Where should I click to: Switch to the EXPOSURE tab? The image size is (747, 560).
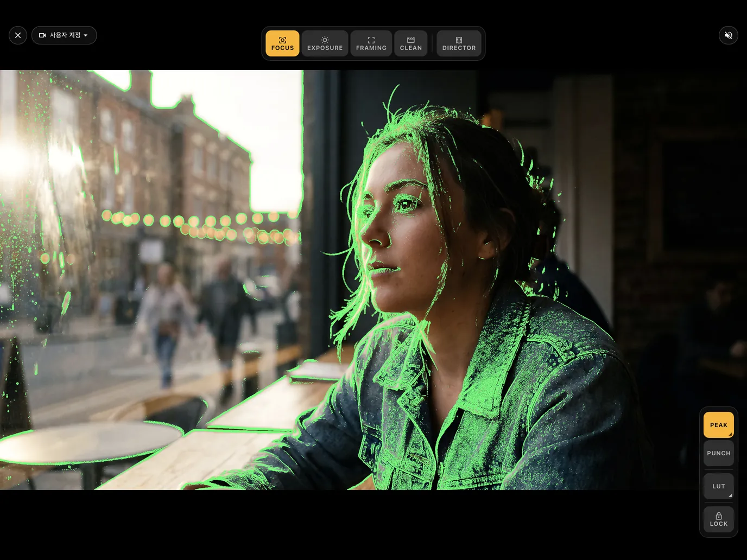tap(325, 43)
